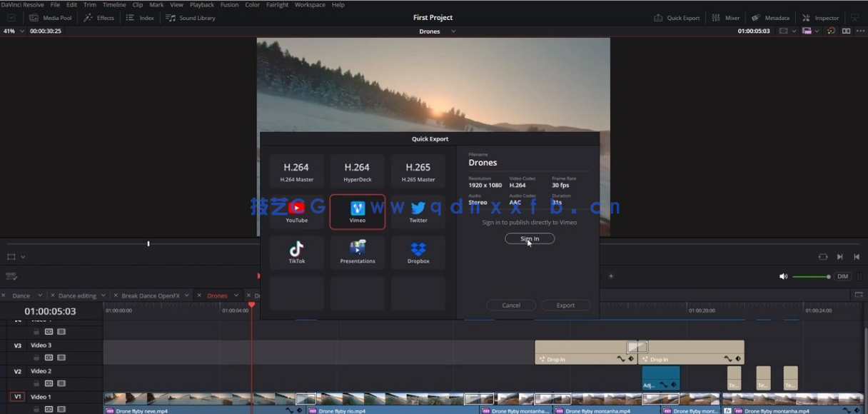This screenshot has height=414, width=868.
Task: Switch to the Dance editing timeline tab
Action: tap(76, 295)
